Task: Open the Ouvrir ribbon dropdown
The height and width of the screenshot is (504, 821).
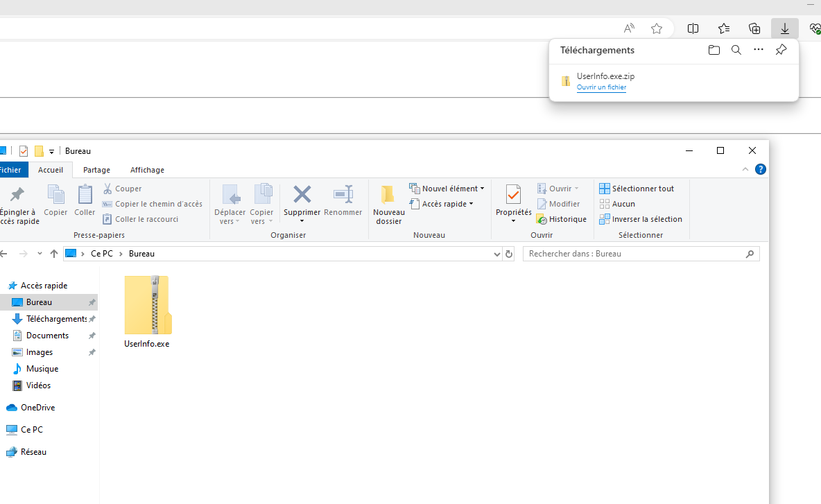Action: [x=558, y=189]
